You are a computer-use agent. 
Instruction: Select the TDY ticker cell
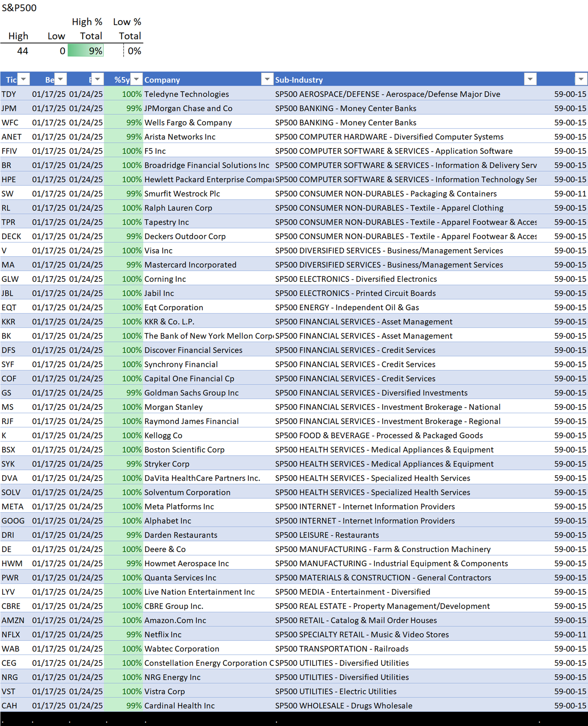click(9, 94)
